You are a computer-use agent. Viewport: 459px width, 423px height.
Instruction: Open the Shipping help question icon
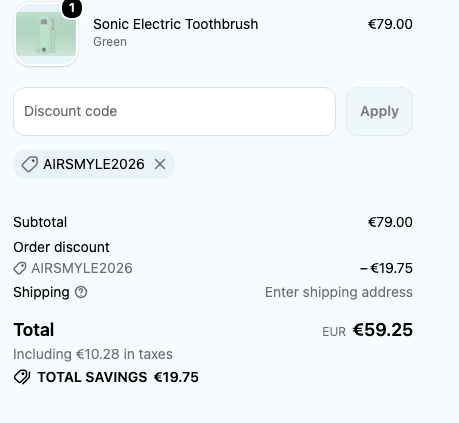(x=81, y=292)
